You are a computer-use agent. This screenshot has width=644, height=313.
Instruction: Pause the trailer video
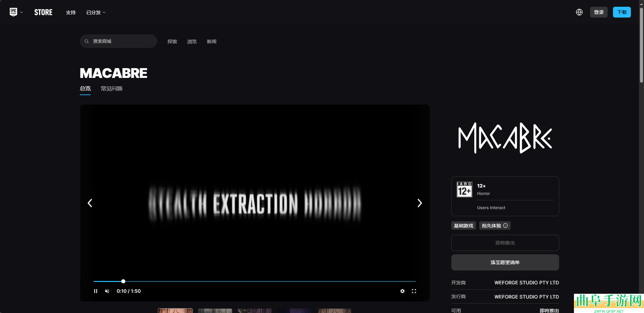click(96, 291)
